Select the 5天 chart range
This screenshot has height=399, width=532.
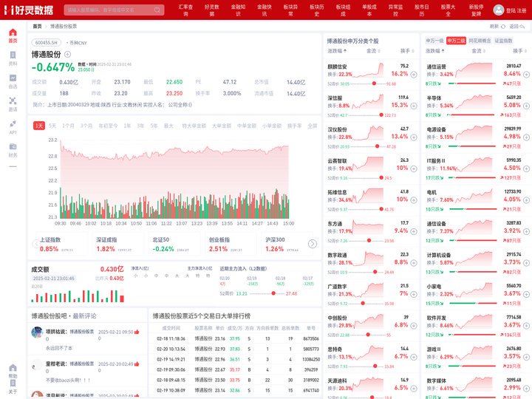(52, 126)
